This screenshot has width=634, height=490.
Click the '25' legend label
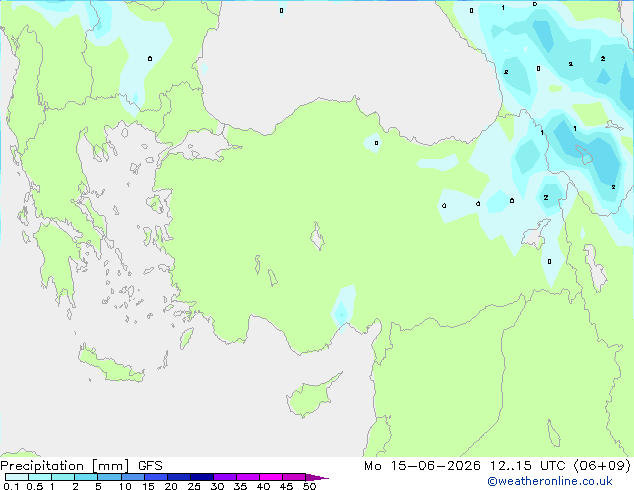[194, 486]
